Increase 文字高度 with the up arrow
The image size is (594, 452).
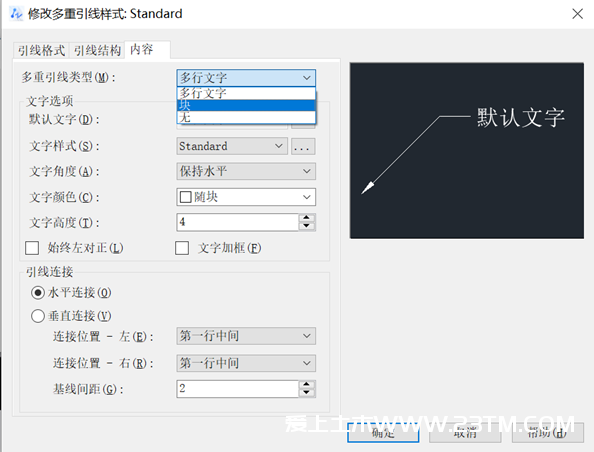point(307,218)
